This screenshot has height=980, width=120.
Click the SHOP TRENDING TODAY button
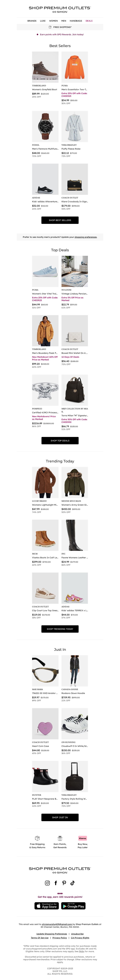click(x=60, y=629)
